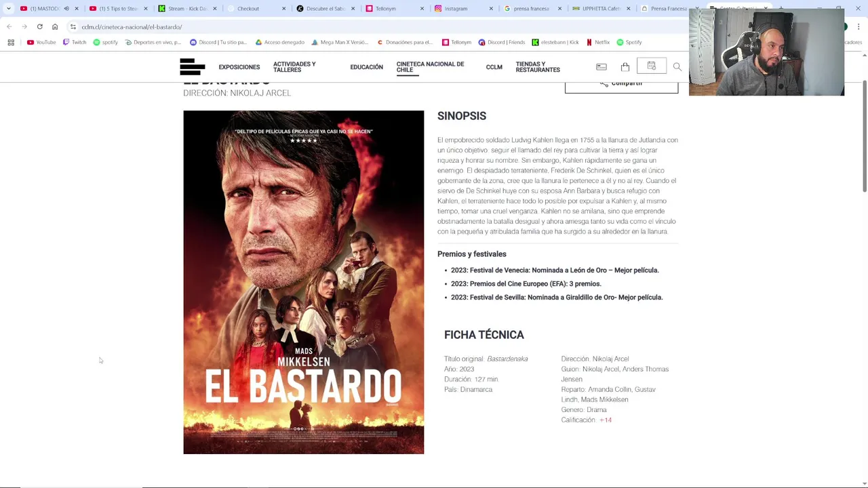Open the calendar icon button

pyautogui.click(x=652, y=66)
